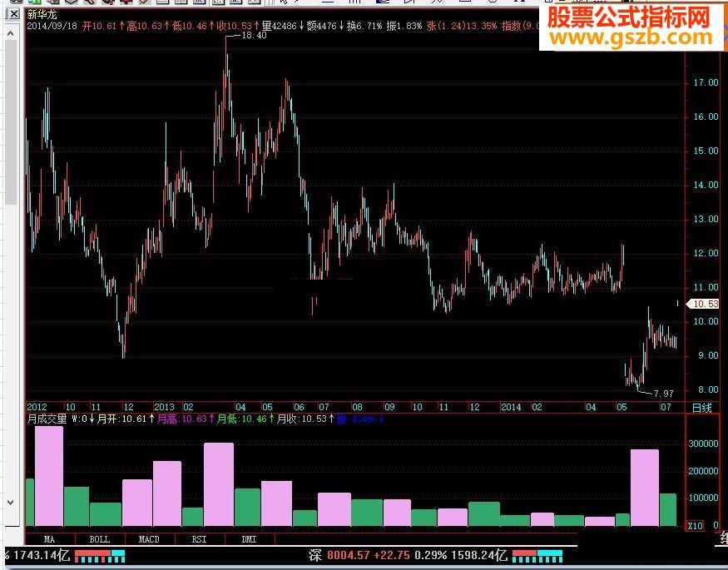Image resolution: width=728 pixels, height=570 pixels.
Task: Click the 2012 label on date axis
Action: pyautogui.click(x=37, y=407)
